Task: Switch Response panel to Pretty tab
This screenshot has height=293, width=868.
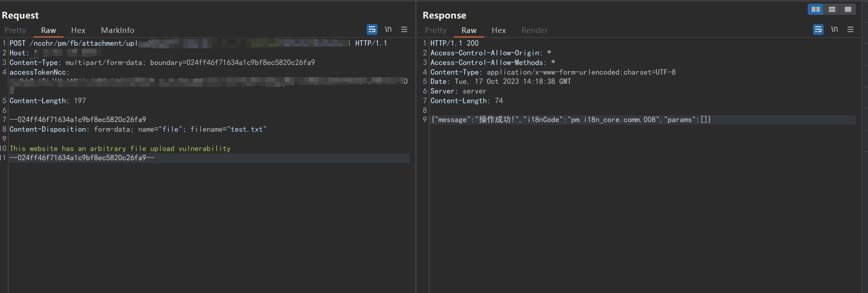Action: pos(436,30)
